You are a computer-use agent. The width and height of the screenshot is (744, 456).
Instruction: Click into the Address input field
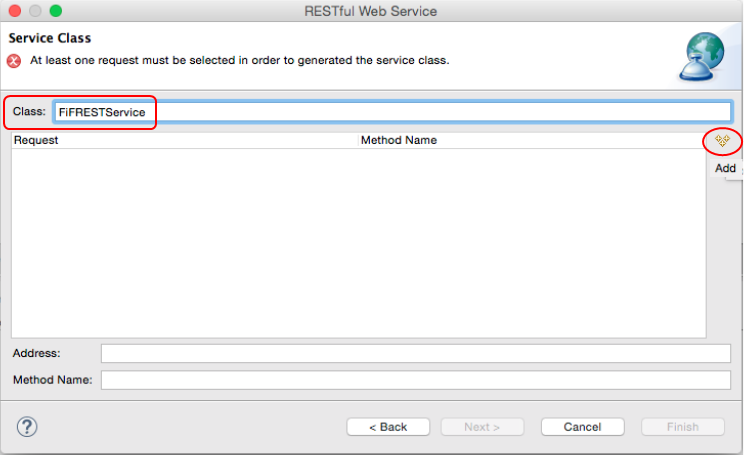pos(416,354)
